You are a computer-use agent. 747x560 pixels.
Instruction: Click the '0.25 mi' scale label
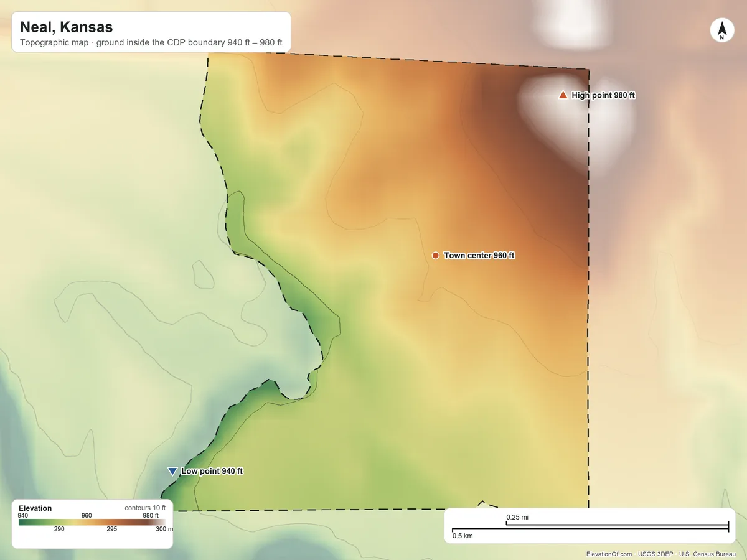[517, 517]
